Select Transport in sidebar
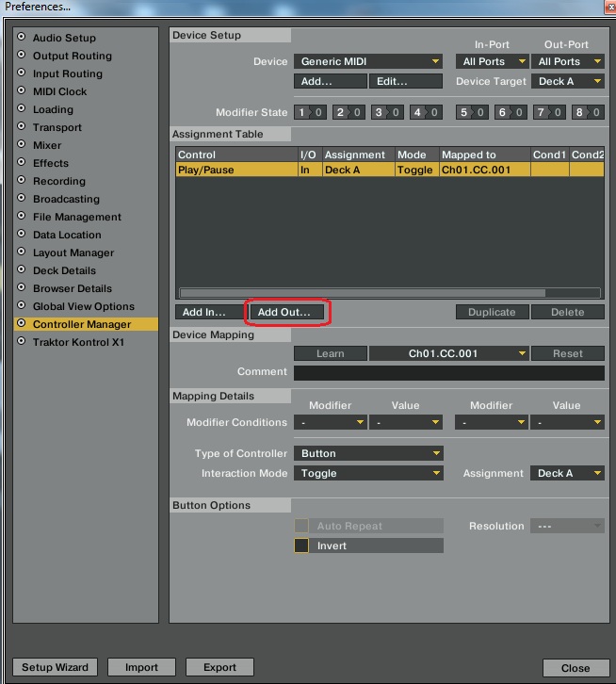The image size is (616, 684). [57, 127]
